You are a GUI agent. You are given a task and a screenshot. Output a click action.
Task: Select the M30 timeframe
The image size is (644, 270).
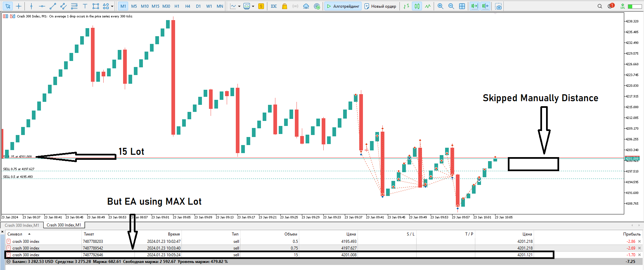click(x=166, y=6)
